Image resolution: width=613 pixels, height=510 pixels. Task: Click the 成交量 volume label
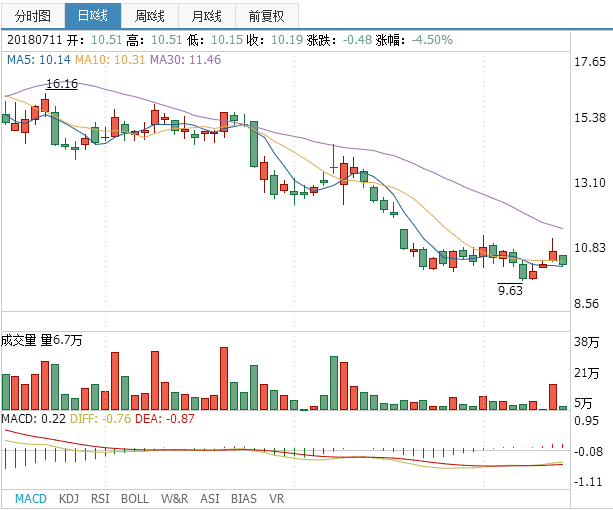(x=18, y=340)
